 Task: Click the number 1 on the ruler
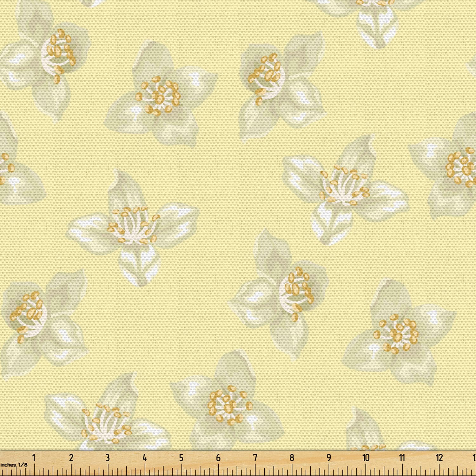point(34,458)
